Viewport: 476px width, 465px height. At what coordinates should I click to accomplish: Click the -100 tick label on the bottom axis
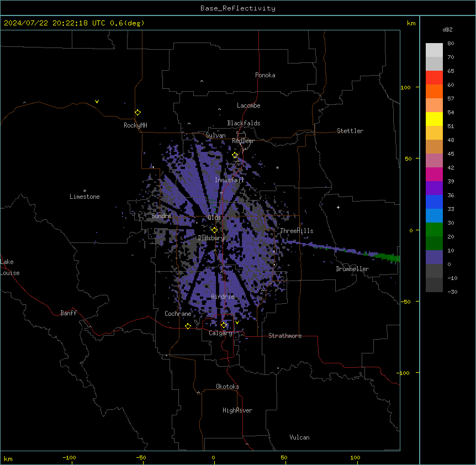click(70, 457)
